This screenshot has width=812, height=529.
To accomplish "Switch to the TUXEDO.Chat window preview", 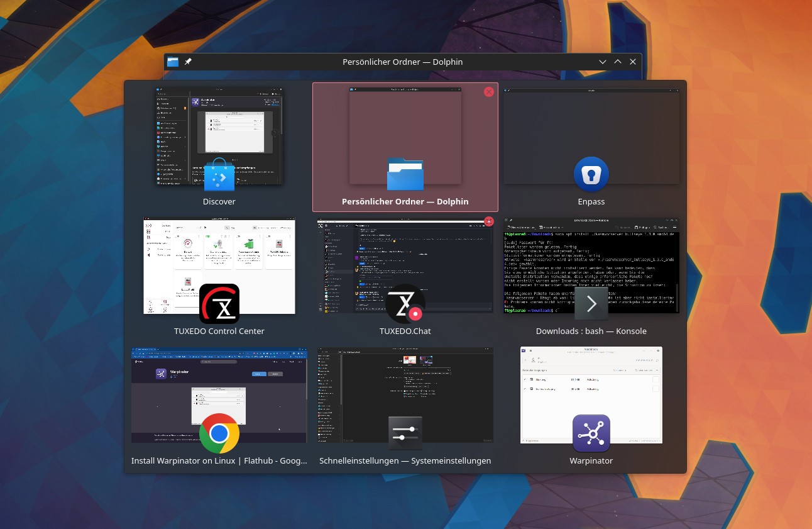I will (x=405, y=265).
